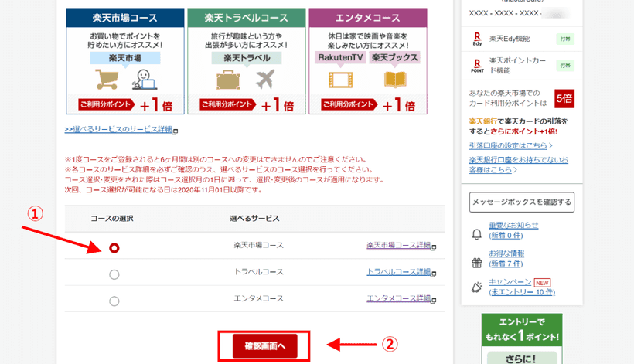Click the open book icon
This screenshot has width=634, height=364.
click(x=395, y=80)
